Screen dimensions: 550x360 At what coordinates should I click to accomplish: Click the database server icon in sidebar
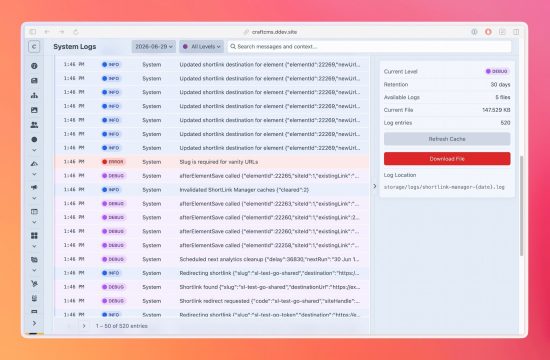point(34,298)
